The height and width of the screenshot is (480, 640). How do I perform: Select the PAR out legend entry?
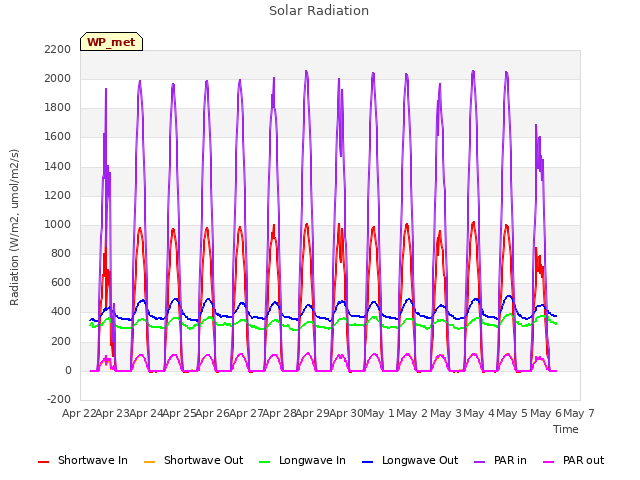click(x=573, y=460)
